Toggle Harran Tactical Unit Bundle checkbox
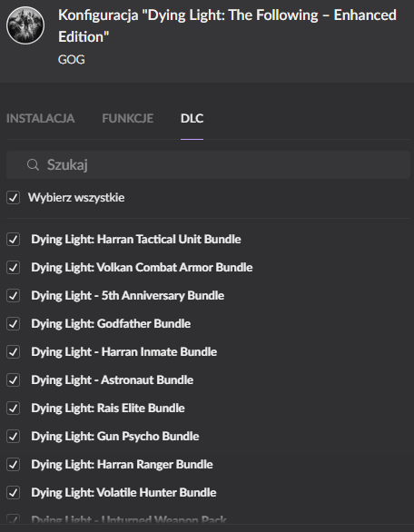The height and width of the screenshot is (532, 414). tap(14, 239)
